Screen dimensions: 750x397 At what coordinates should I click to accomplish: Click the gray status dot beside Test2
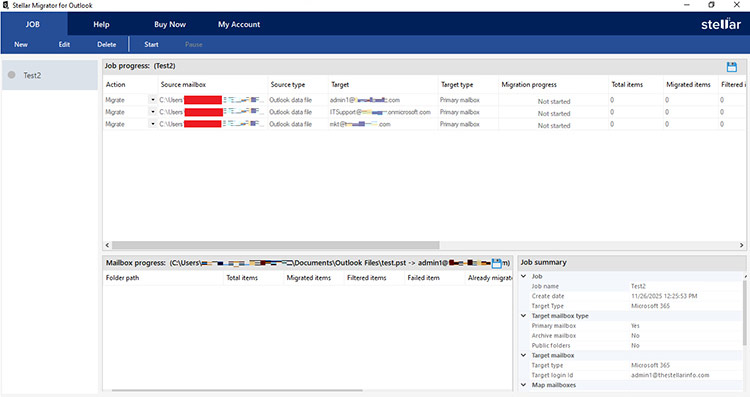pos(12,75)
